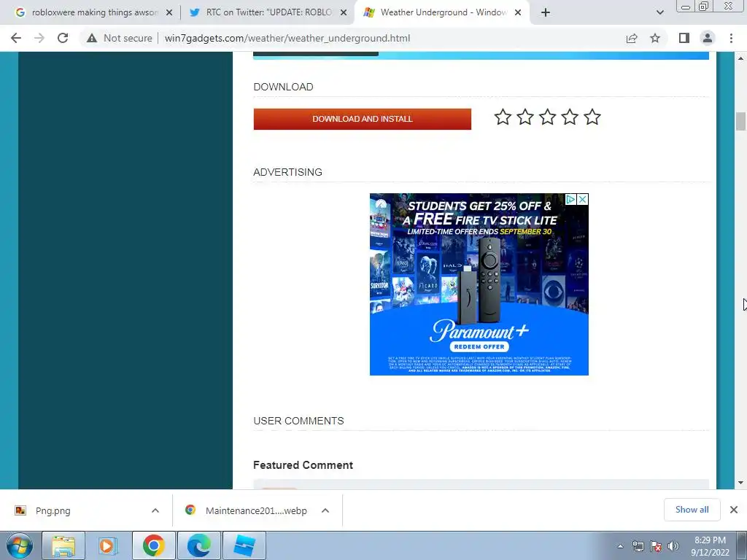Close the Weather Underground tab
This screenshot has width=747, height=560.
[519, 13]
